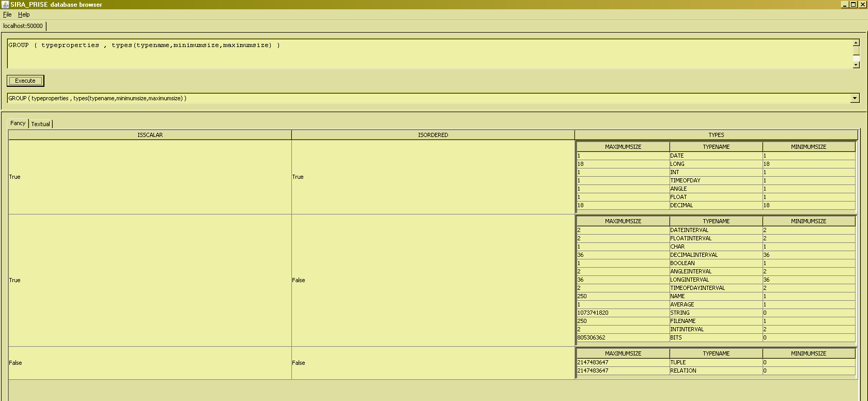Click the SIRA_PRISE application icon in title bar
Image resolution: width=868 pixels, height=401 pixels.
pos(5,4)
